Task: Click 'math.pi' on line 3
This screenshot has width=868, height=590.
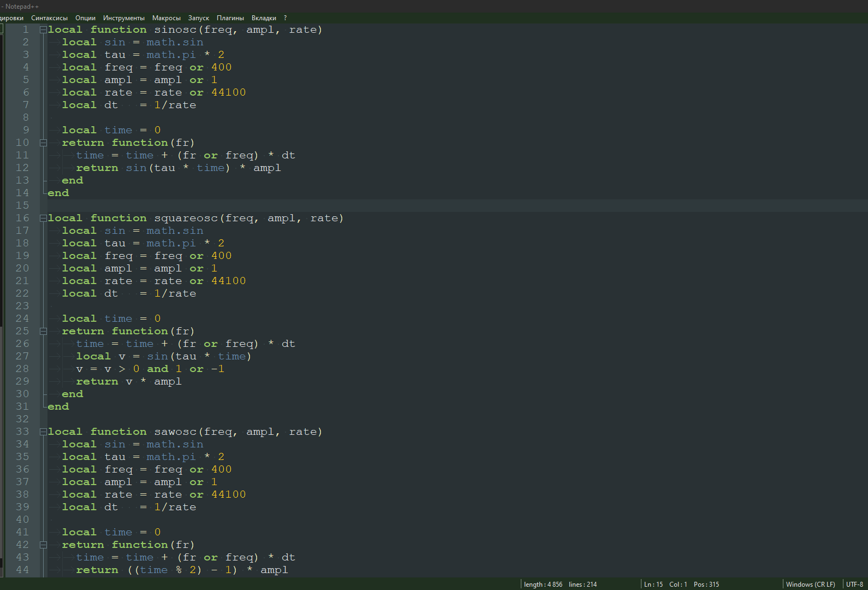Action: tap(171, 55)
